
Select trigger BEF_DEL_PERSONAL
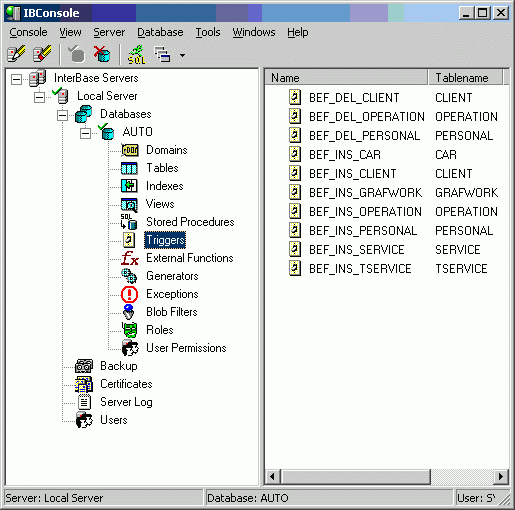[x=364, y=136]
